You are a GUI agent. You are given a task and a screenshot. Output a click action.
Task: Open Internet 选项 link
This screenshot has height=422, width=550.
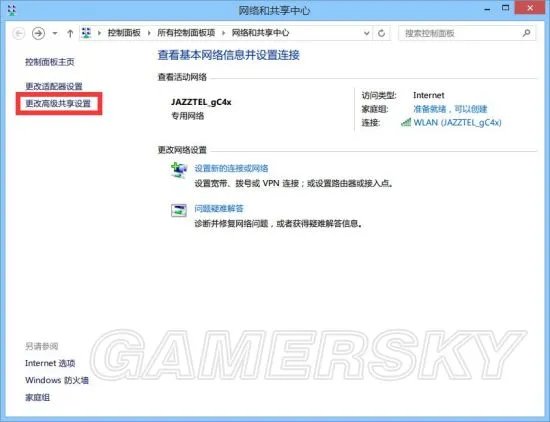[50, 363]
